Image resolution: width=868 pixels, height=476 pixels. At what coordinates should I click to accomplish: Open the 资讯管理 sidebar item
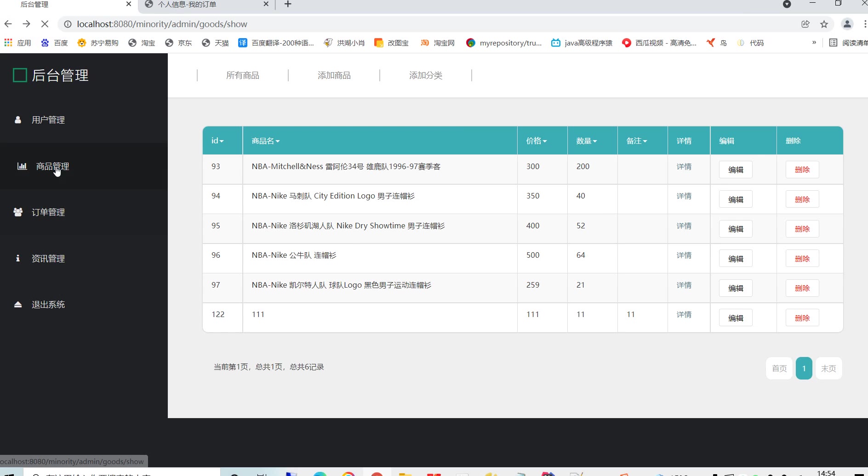pyautogui.click(x=48, y=259)
